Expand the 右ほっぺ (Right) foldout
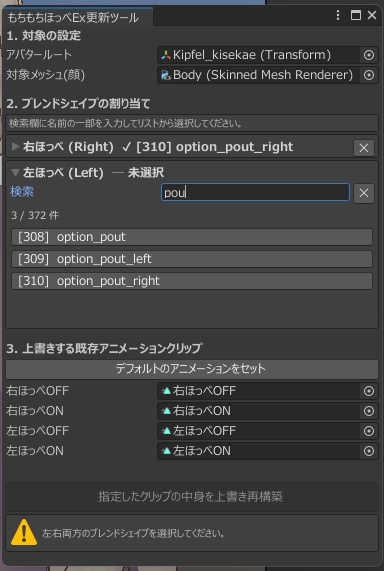 [x=16, y=147]
